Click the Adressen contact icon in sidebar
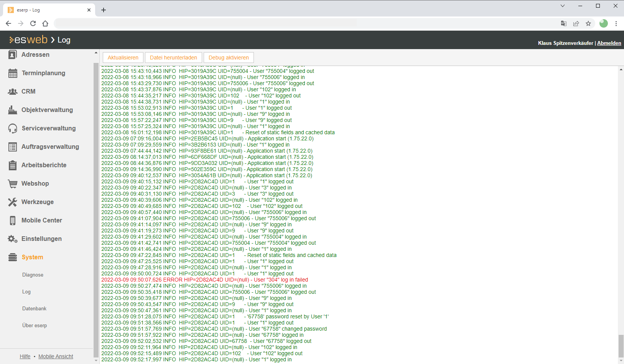Image resolution: width=624 pixels, height=364 pixels. [x=13, y=55]
